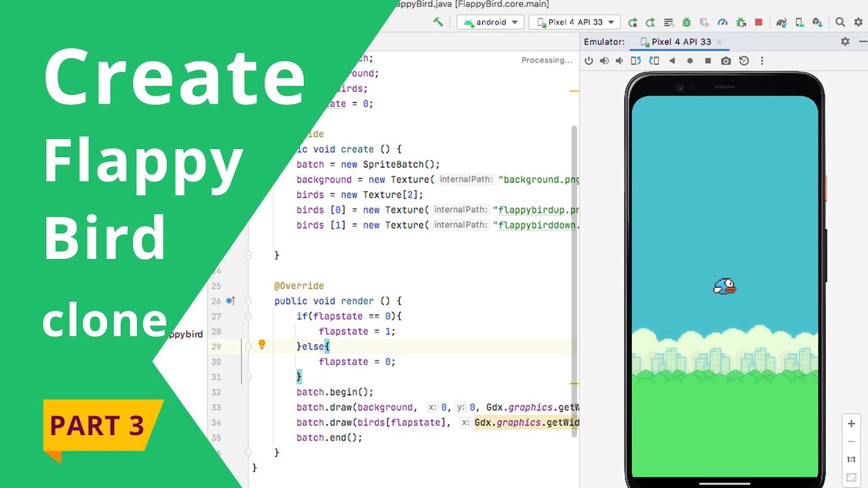Open the emulator toolbar more options menu
The width and height of the screenshot is (868, 488).
[762, 60]
